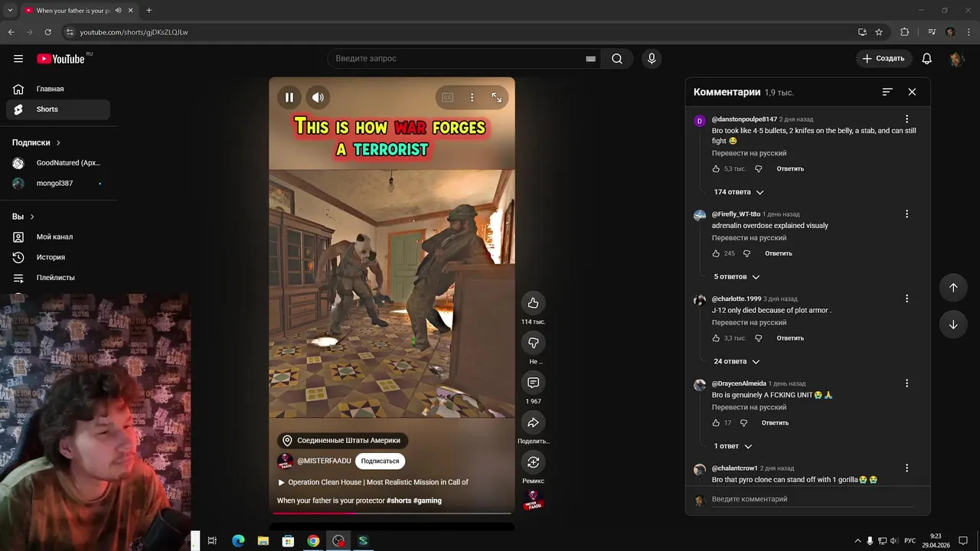Expand the Вы section chevron

tap(32, 217)
